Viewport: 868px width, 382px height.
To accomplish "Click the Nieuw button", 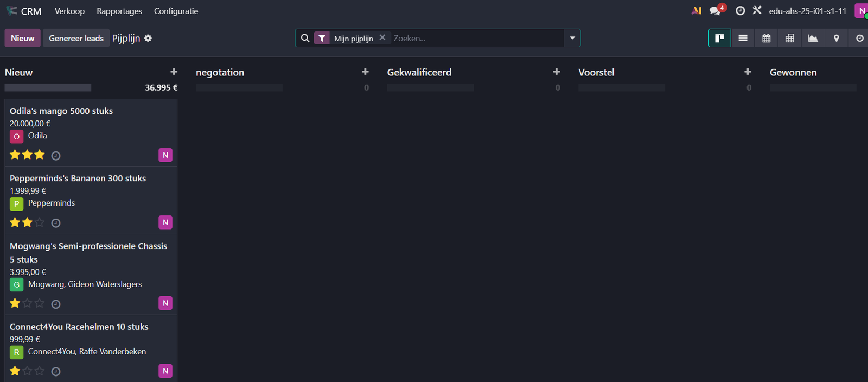I will [x=22, y=38].
